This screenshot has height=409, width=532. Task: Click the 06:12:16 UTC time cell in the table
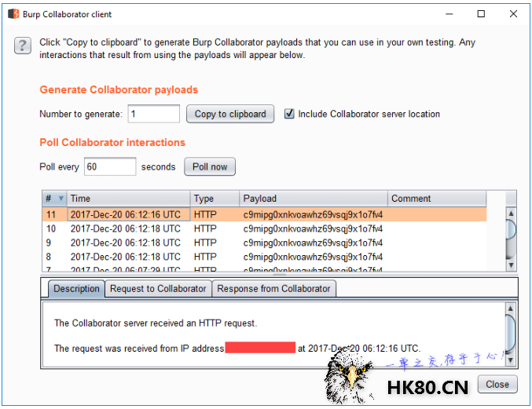[129, 214]
